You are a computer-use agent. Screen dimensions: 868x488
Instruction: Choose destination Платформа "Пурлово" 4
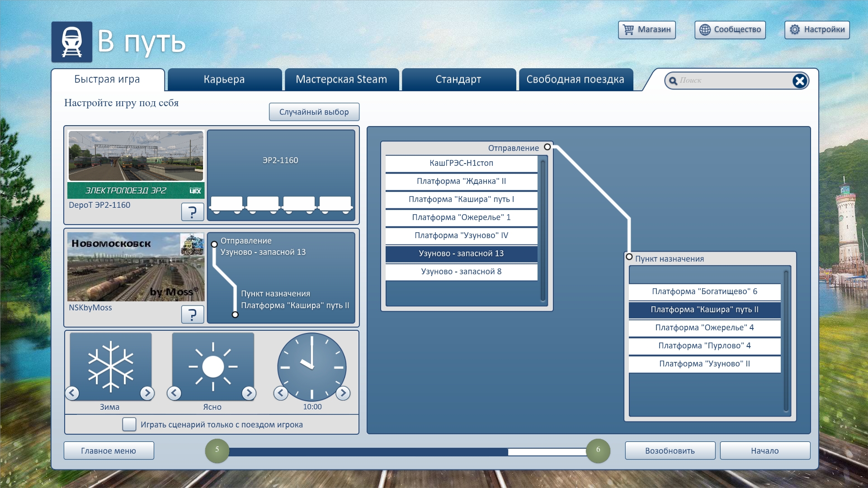click(704, 346)
